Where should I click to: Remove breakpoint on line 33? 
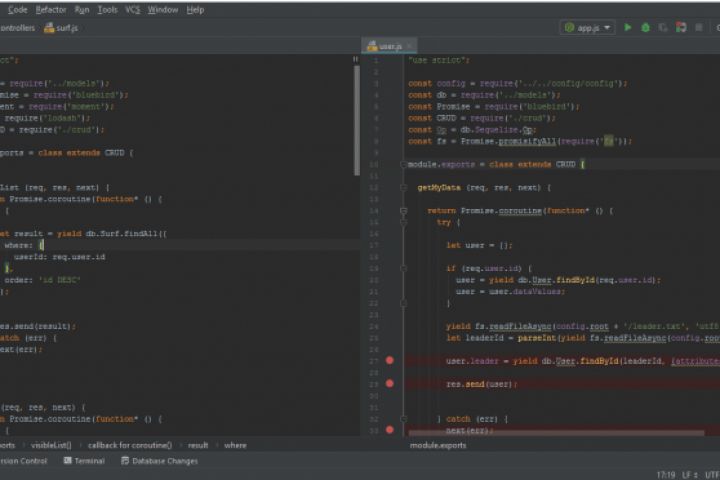(389, 430)
